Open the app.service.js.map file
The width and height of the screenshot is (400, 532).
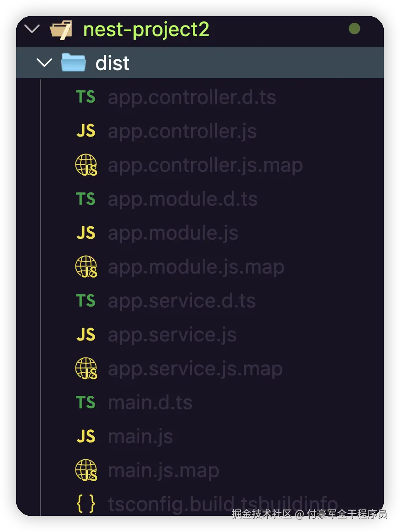tap(195, 370)
